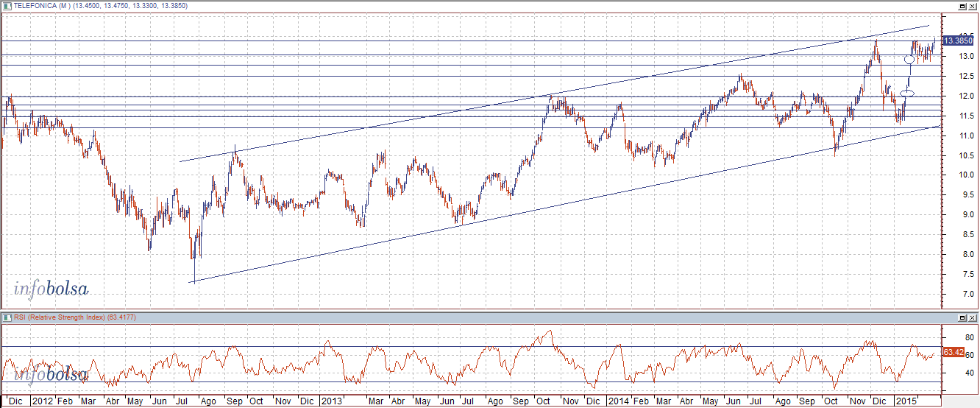Viewport: 980px width, 408px height.
Task: Click the 2014 year label on the time axis
Action: tap(618, 401)
